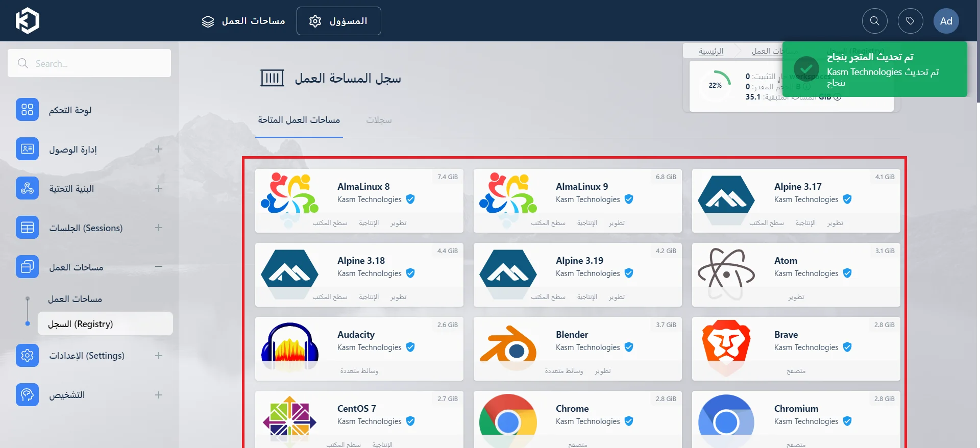
Task: Click the 22% circular progress indicator
Action: (715, 85)
